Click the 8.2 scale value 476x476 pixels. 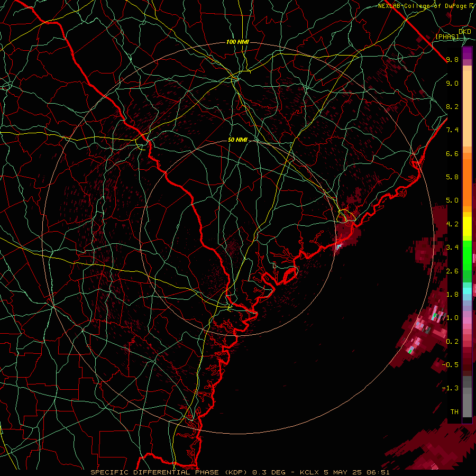point(452,106)
